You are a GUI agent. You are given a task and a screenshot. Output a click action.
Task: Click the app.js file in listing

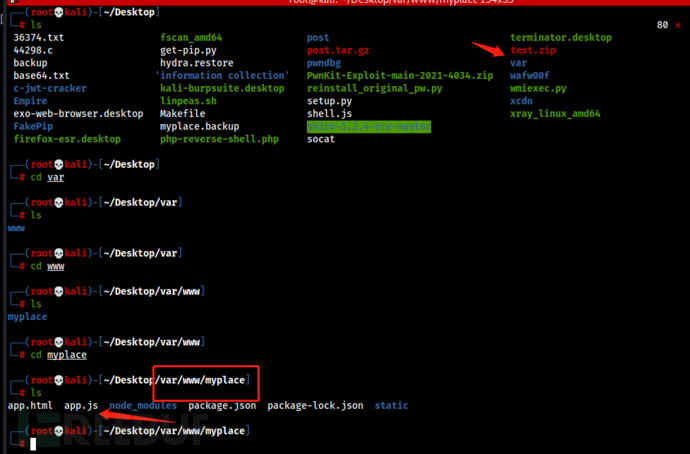pyautogui.click(x=81, y=406)
